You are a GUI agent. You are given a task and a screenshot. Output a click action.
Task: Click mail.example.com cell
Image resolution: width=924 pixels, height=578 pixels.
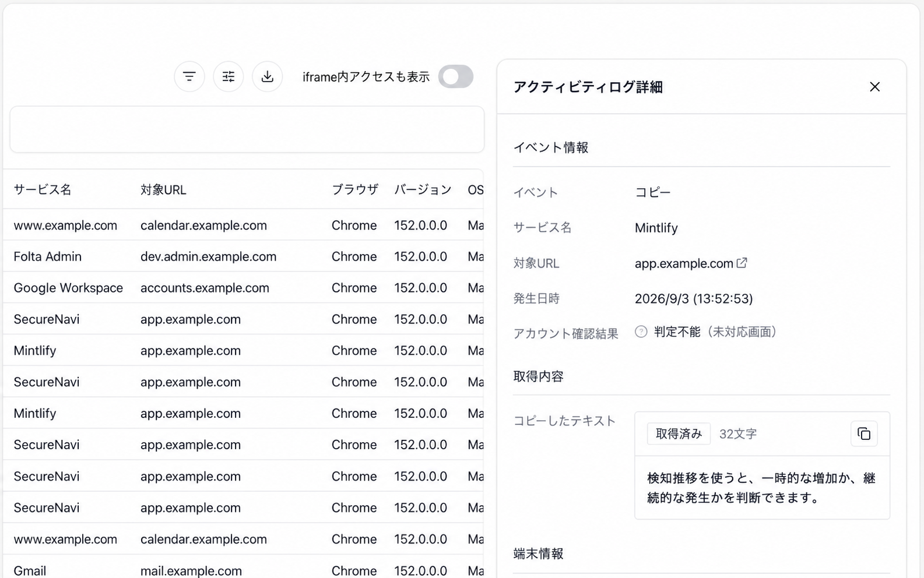(x=191, y=571)
